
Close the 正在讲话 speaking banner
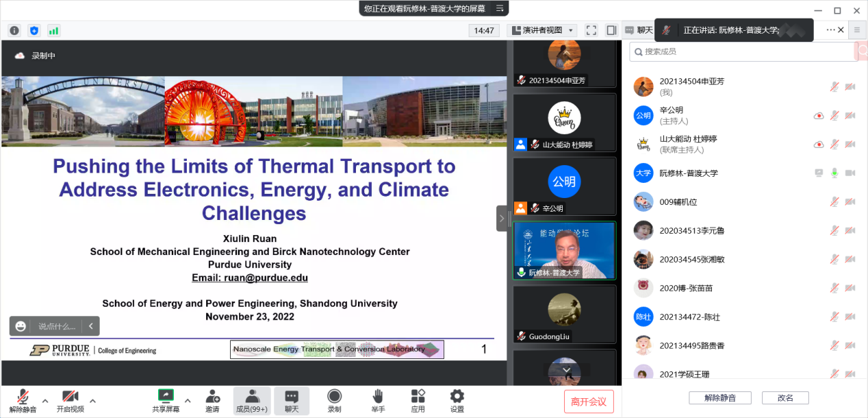pos(842,30)
